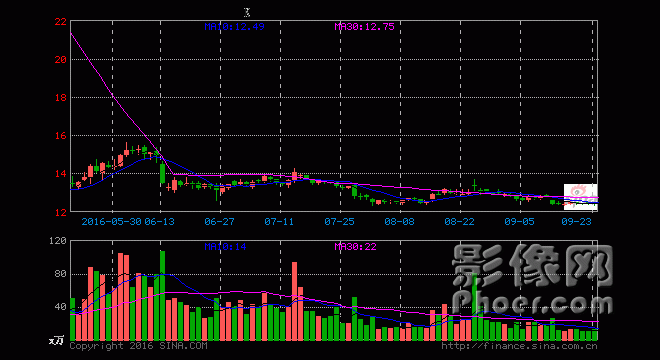Click the volume axis value 120
The width and height of the screenshot is (660, 360).
coord(58,241)
